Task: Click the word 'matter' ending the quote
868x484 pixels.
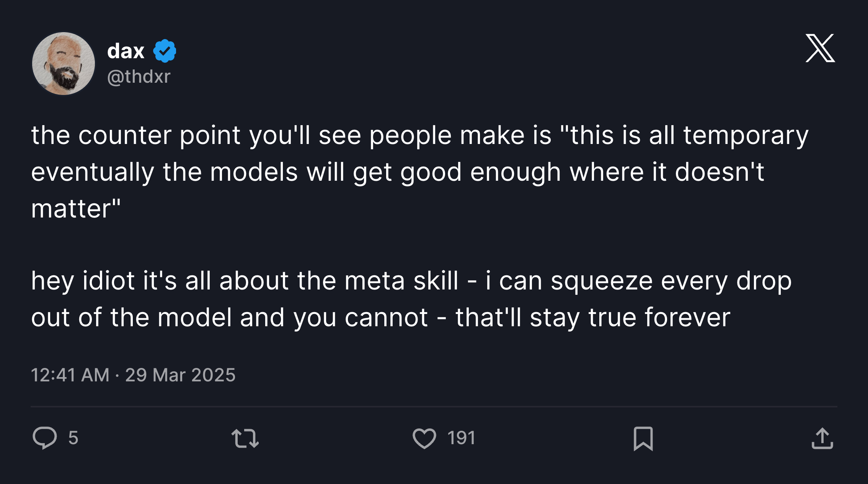Action: (71, 209)
